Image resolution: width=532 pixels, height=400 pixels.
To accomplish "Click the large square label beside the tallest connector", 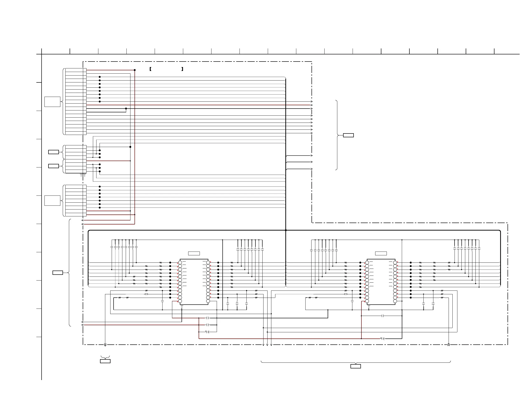I will [x=52, y=102].
